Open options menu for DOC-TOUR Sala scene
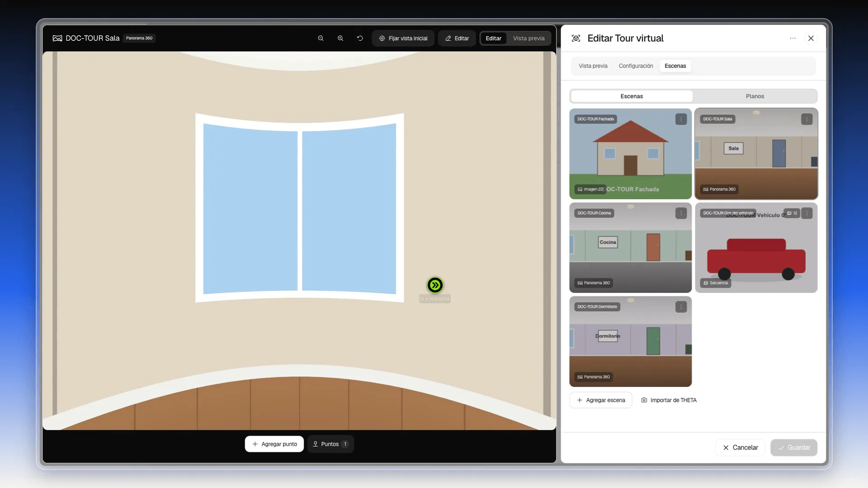868x488 pixels. (x=807, y=119)
